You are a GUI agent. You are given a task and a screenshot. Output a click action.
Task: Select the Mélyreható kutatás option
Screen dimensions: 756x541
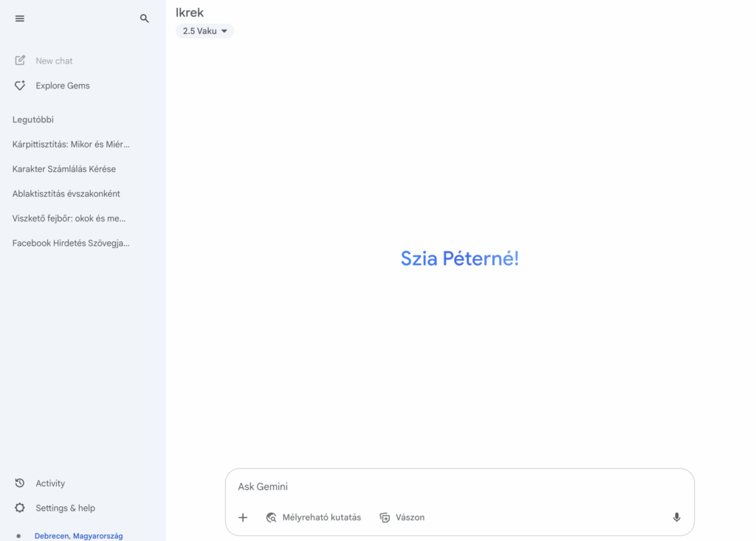point(313,517)
